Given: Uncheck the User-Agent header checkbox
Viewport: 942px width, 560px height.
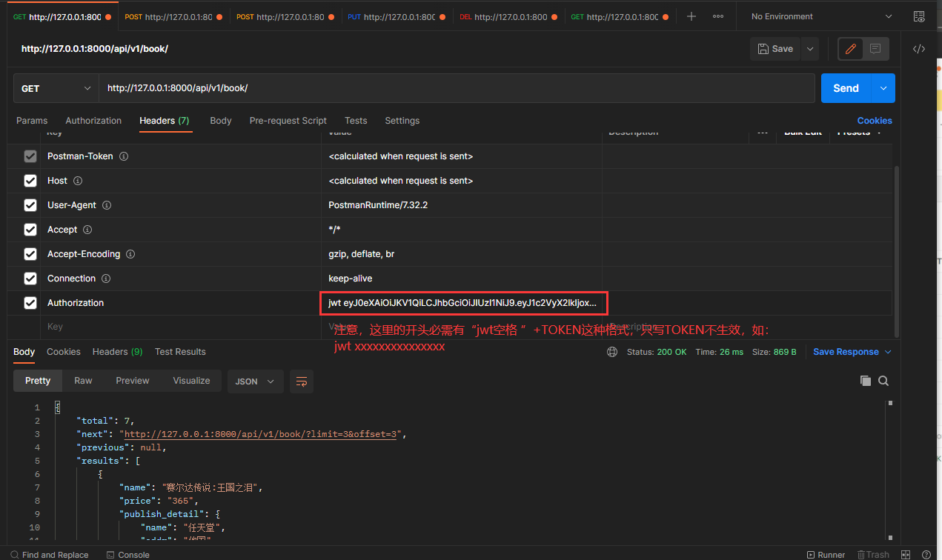Looking at the screenshot, I should pos(30,205).
